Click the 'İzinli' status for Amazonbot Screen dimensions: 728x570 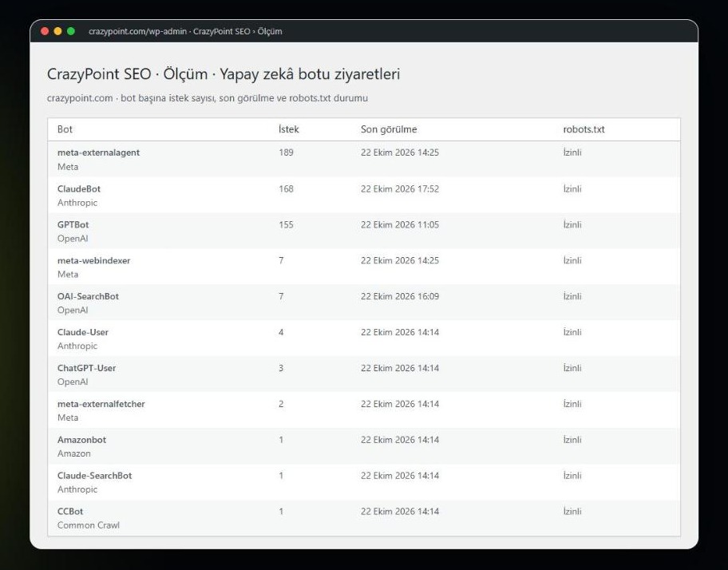pyautogui.click(x=572, y=440)
